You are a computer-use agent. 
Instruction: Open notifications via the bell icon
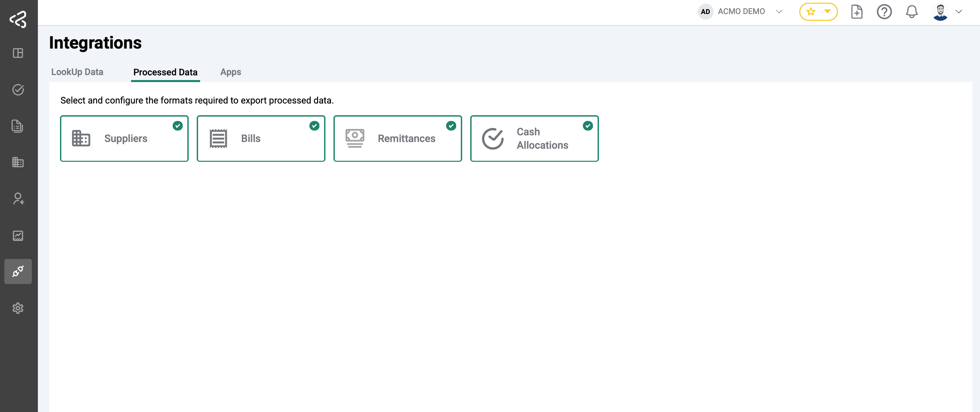pos(912,12)
